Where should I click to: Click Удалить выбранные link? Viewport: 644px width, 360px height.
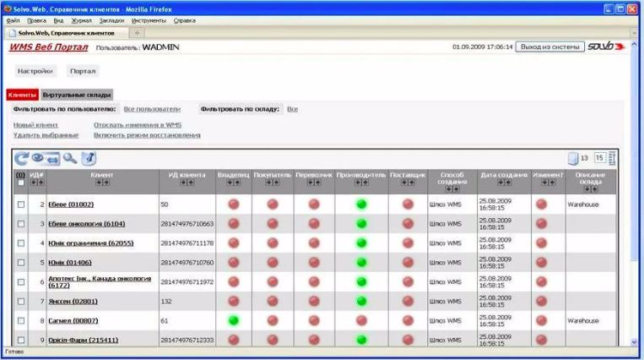(46, 135)
